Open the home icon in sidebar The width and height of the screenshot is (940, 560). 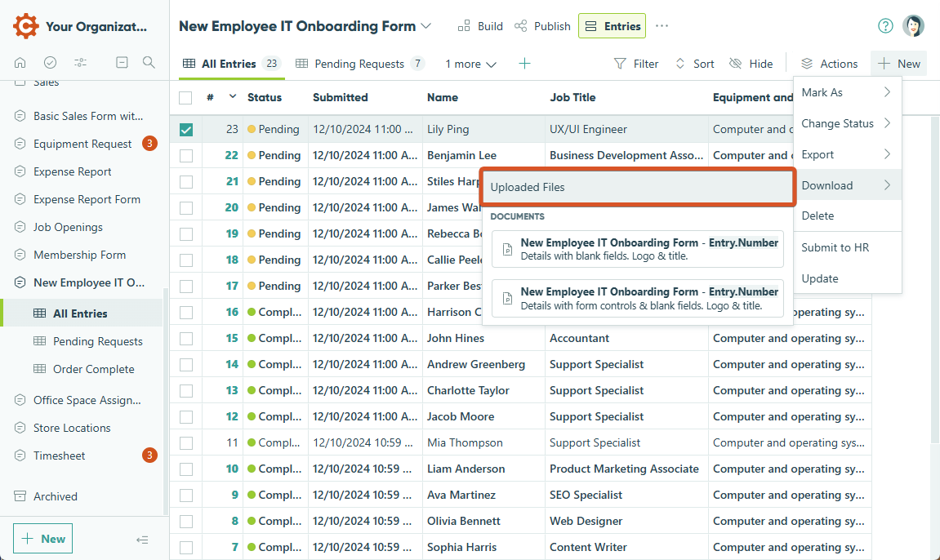[20, 62]
